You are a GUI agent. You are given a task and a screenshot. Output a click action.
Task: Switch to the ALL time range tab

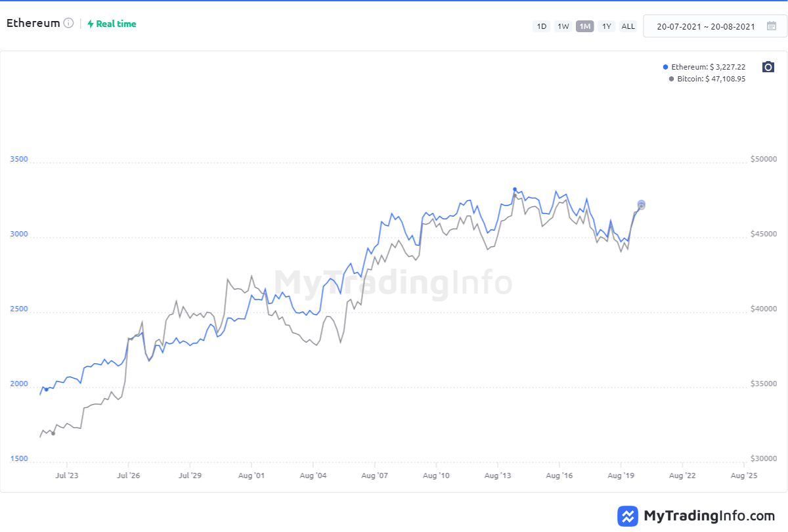coord(628,26)
